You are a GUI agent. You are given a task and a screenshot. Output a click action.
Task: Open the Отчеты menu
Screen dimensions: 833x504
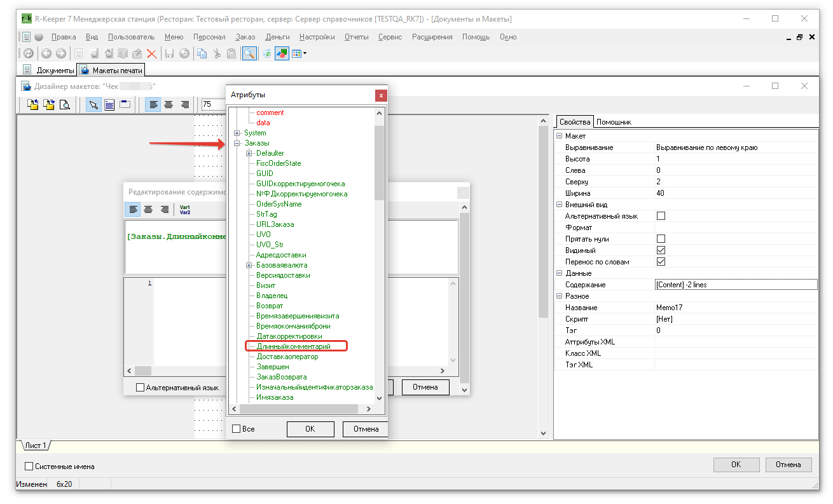[356, 37]
